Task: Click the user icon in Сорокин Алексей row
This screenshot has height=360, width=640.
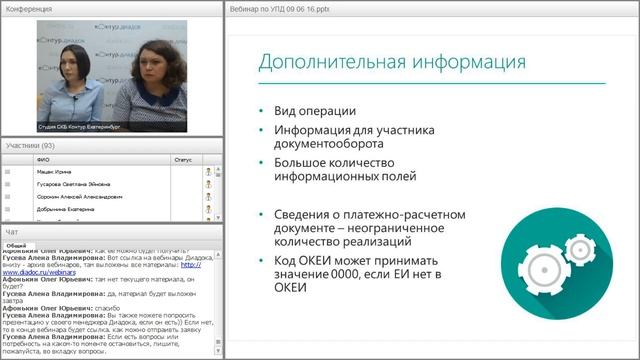Action: [x=209, y=197]
